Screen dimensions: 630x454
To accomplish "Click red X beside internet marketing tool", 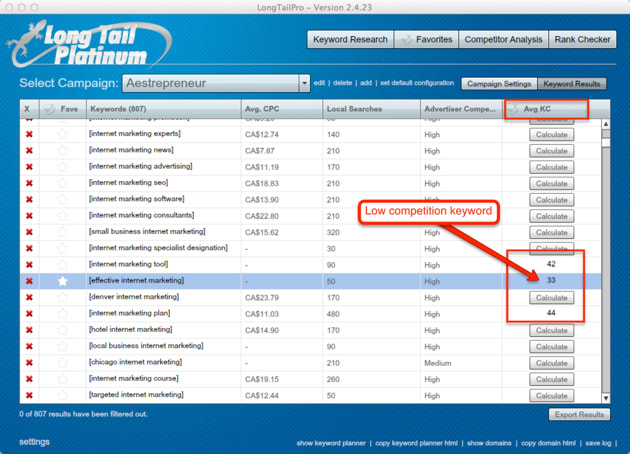I will coord(29,265).
